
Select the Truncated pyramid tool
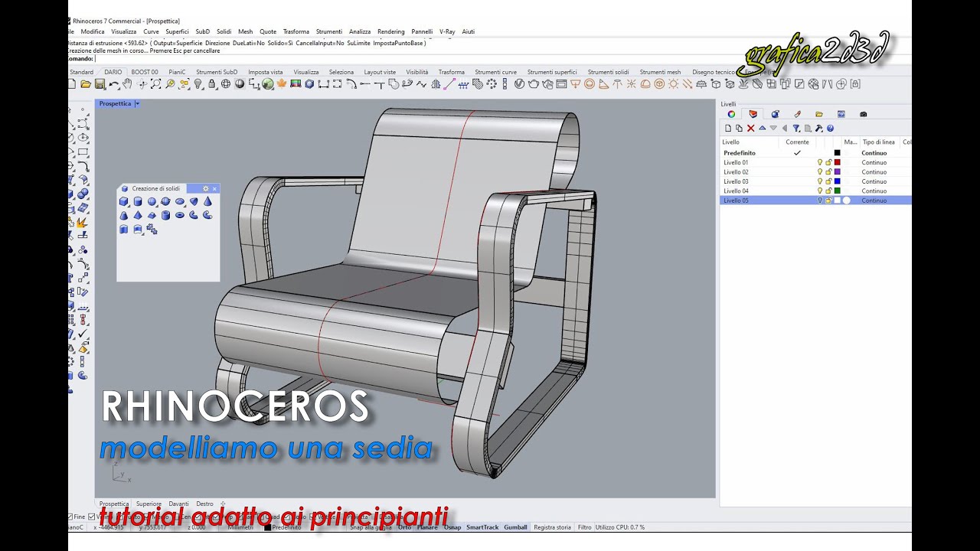(152, 215)
